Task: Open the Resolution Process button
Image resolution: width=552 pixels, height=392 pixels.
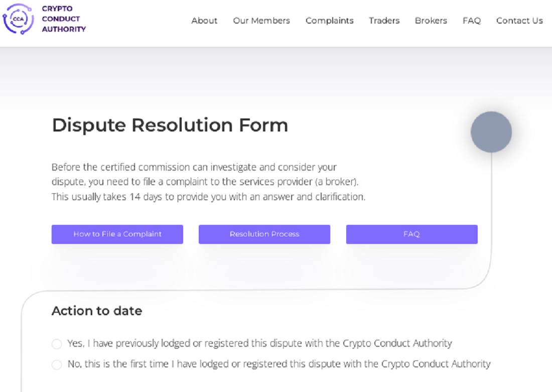Action: click(264, 234)
